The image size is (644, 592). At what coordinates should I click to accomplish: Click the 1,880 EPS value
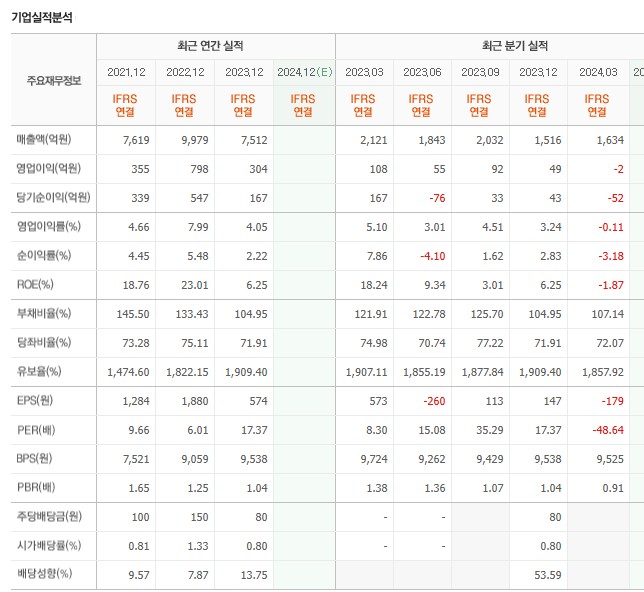point(195,401)
